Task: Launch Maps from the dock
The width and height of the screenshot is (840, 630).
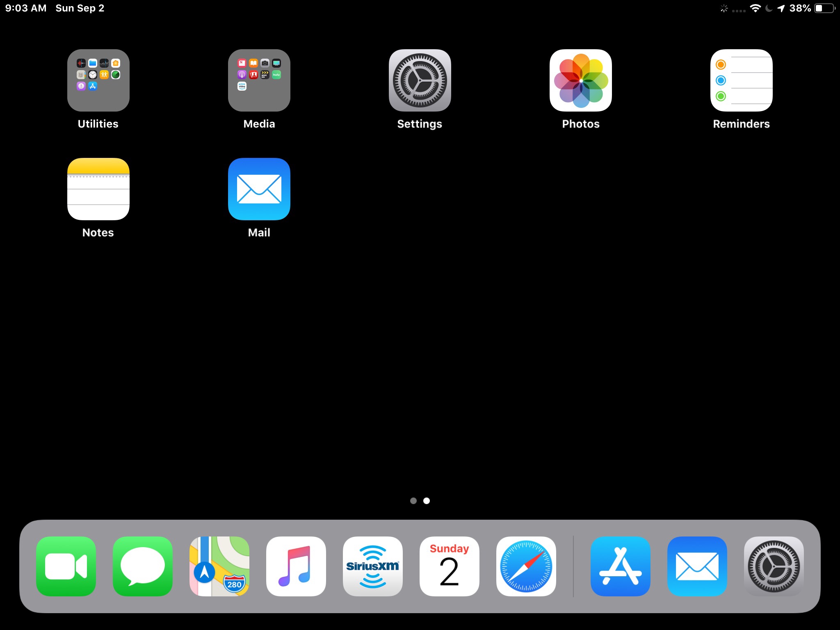Action: (x=219, y=566)
